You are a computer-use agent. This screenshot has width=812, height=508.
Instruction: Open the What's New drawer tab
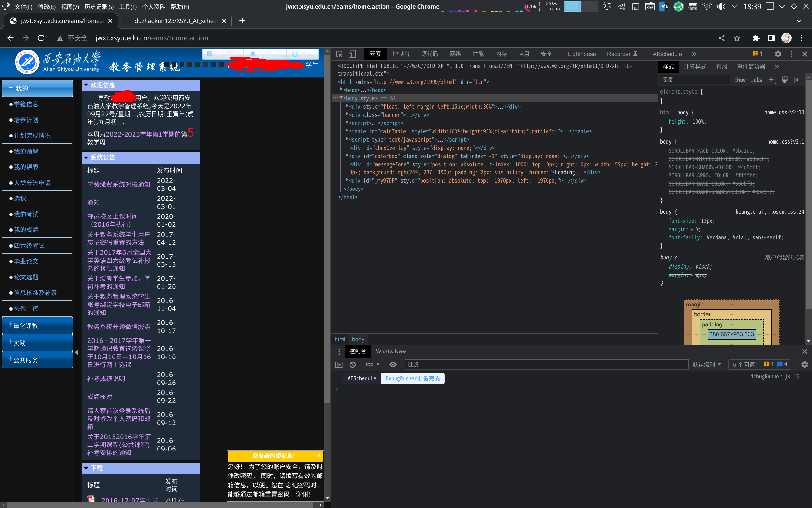[x=390, y=351]
